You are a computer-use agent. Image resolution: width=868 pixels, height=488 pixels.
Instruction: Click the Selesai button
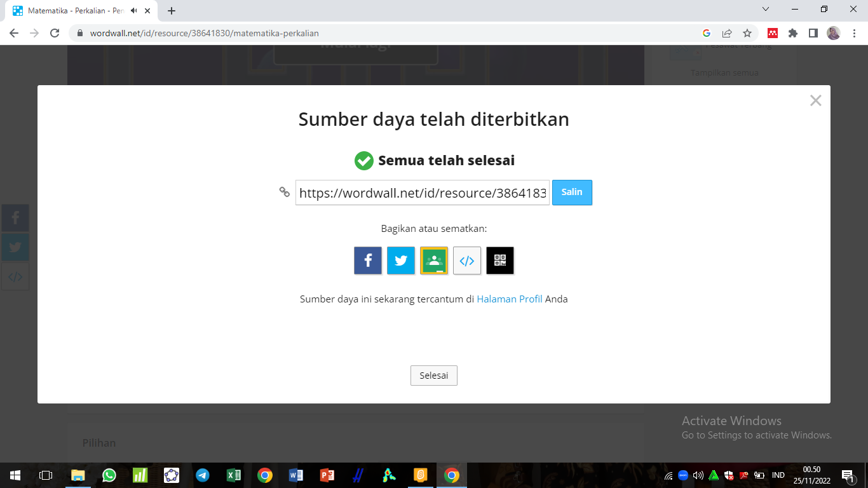point(434,376)
